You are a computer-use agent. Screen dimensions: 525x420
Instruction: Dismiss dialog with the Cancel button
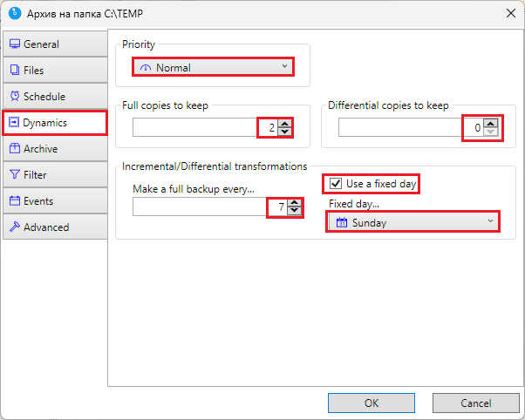click(476, 403)
